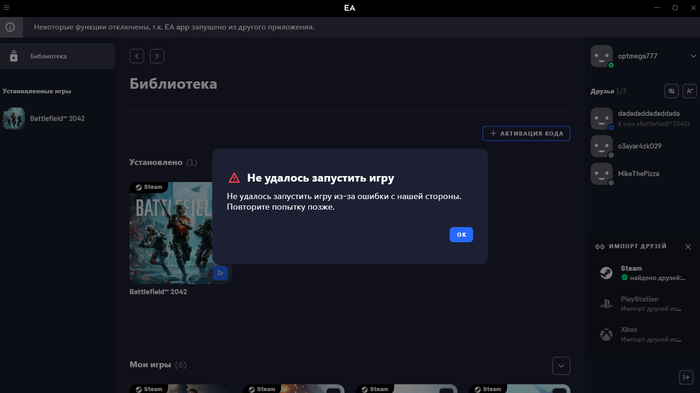Click OK to dismiss the error dialog

[x=461, y=234]
